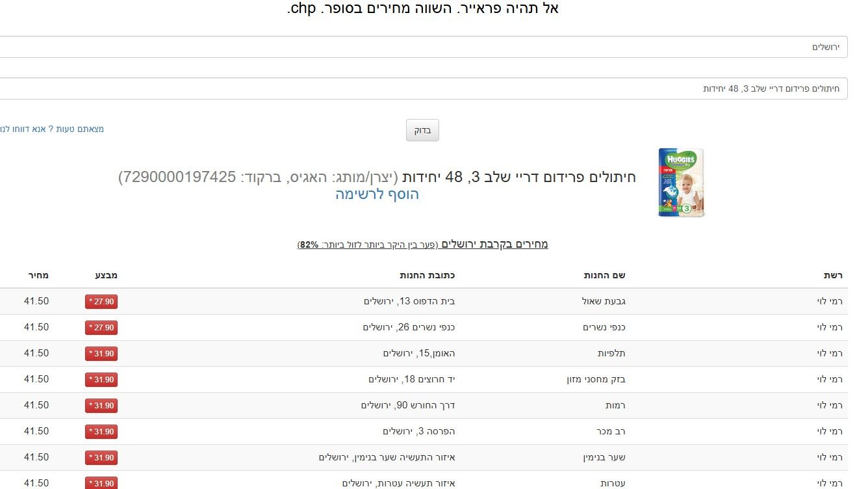Click the 27.90 promo badge for גבעת שאול

[101, 302]
